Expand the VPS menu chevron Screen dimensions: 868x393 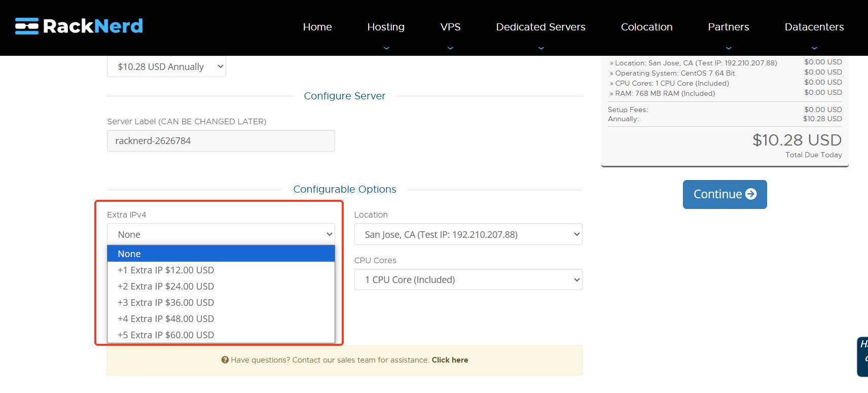450,48
